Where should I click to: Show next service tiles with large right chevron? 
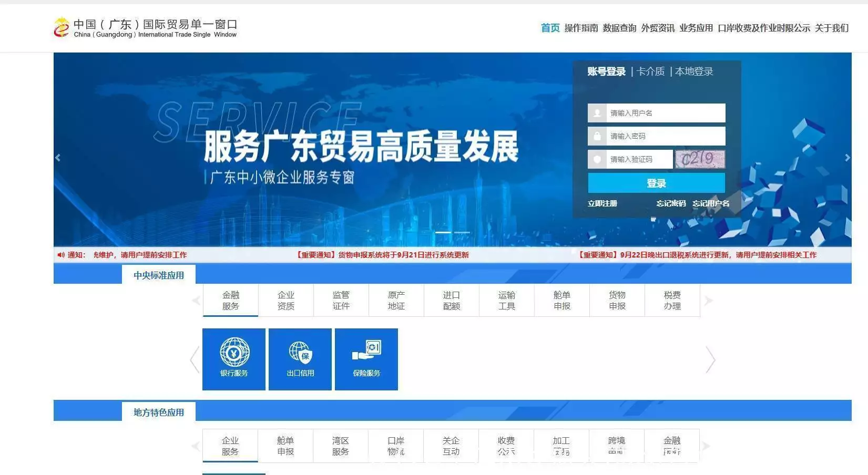(x=710, y=359)
